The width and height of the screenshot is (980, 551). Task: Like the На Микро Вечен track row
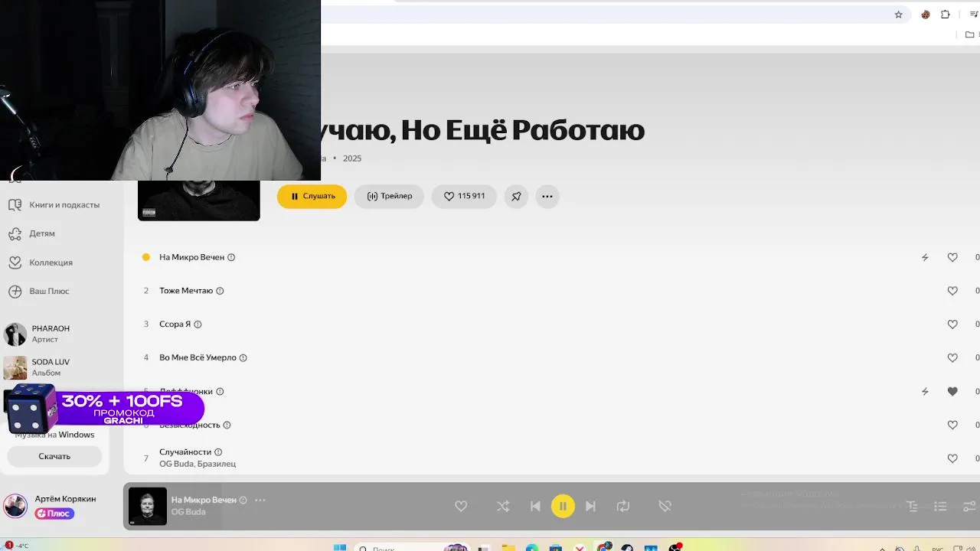click(952, 258)
